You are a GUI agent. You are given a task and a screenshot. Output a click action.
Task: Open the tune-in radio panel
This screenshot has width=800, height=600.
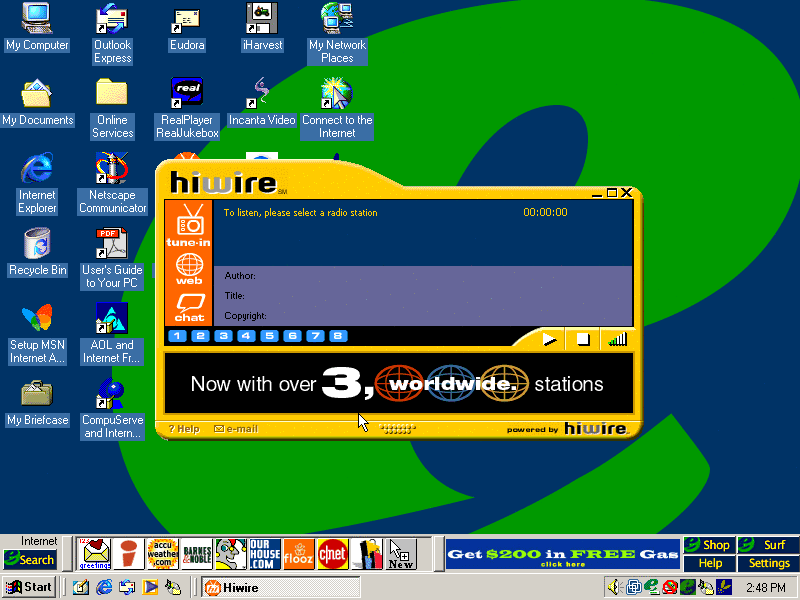pyautogui.click(x=189, y=224)
